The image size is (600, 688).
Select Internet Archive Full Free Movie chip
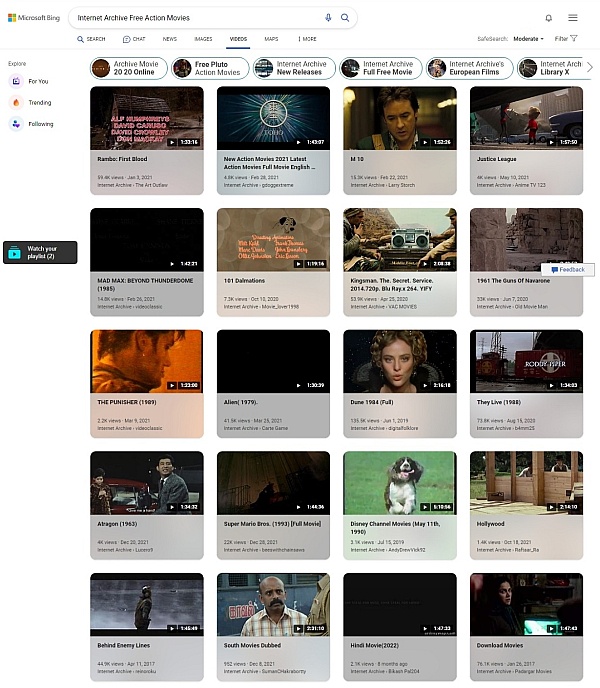[381, 68]
